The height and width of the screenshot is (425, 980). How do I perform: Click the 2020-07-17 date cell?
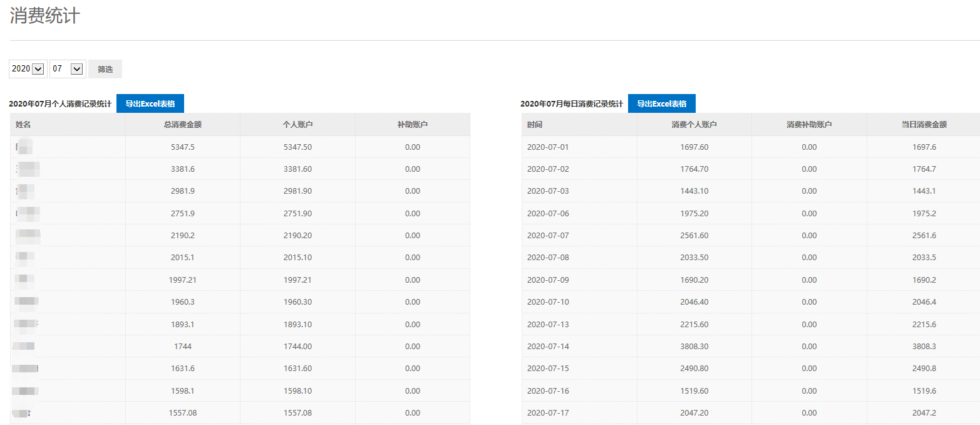(548, 413)
